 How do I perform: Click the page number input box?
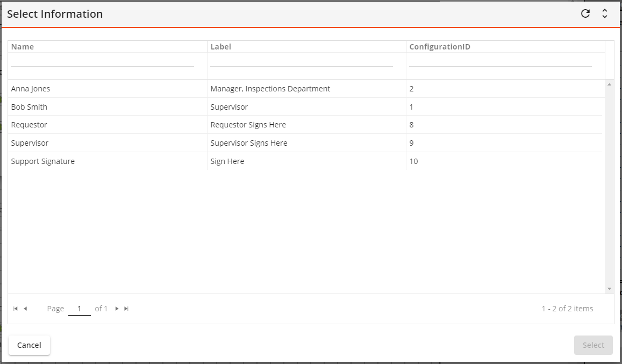[x=80, y=309]
